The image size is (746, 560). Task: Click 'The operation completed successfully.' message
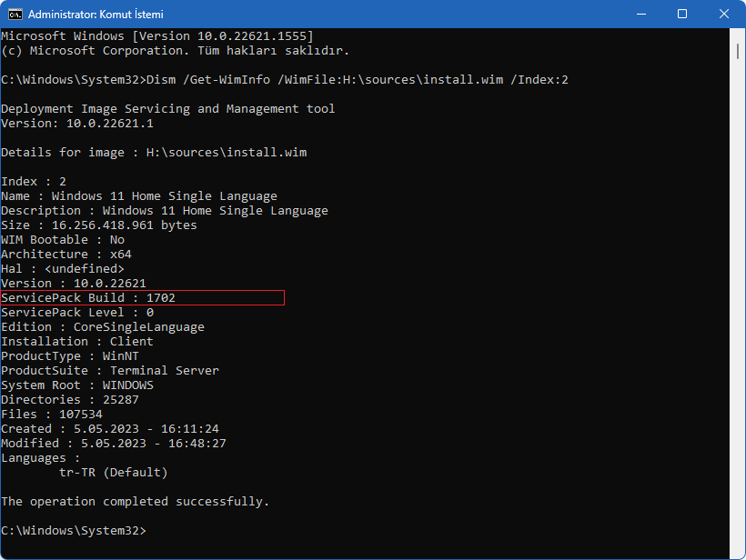[136, 502]
